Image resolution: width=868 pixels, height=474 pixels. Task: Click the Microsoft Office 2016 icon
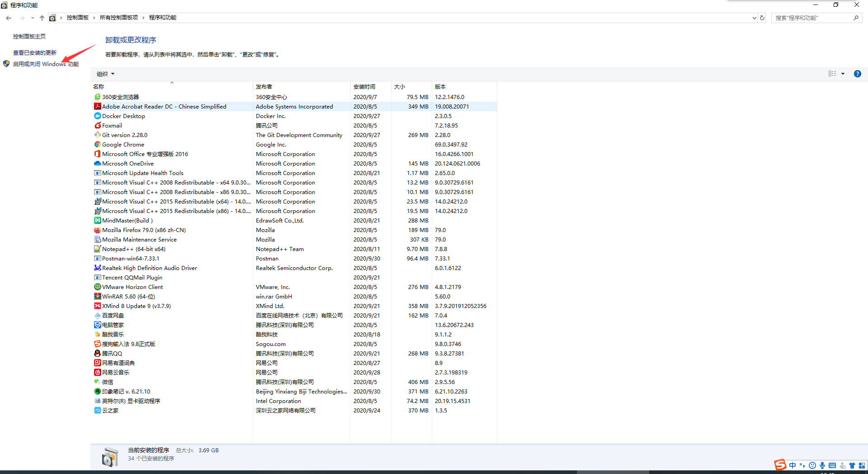[97, 154]
